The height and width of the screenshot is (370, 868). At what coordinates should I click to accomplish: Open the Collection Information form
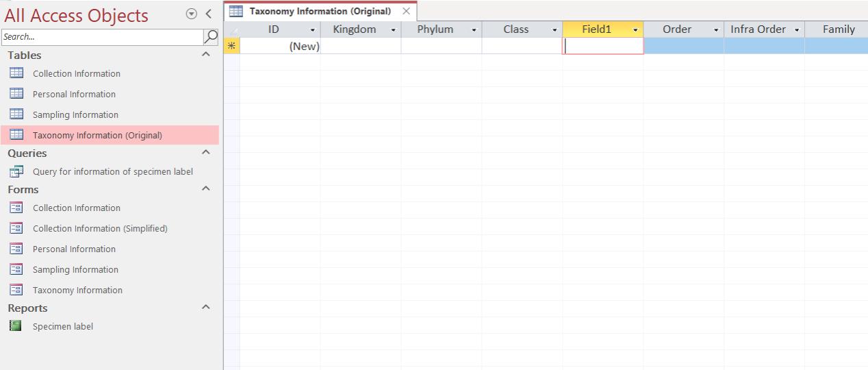(x=77, y=208)
